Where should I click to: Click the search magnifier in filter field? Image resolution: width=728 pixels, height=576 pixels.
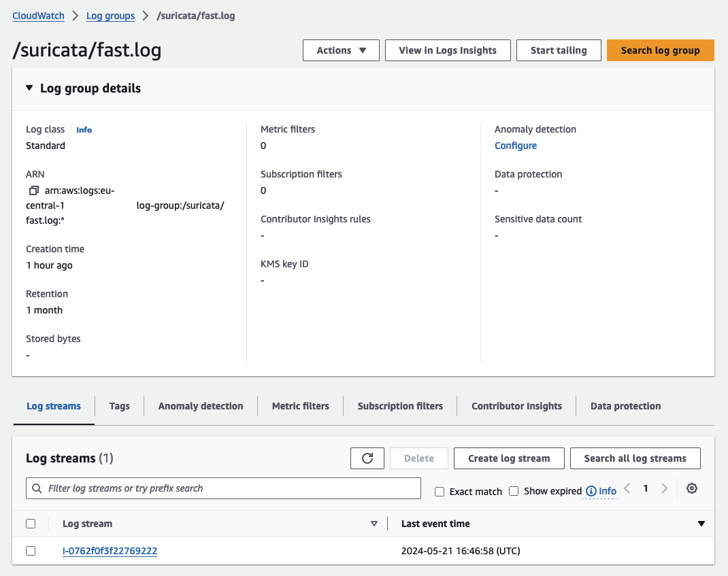[x=36, y=488]
